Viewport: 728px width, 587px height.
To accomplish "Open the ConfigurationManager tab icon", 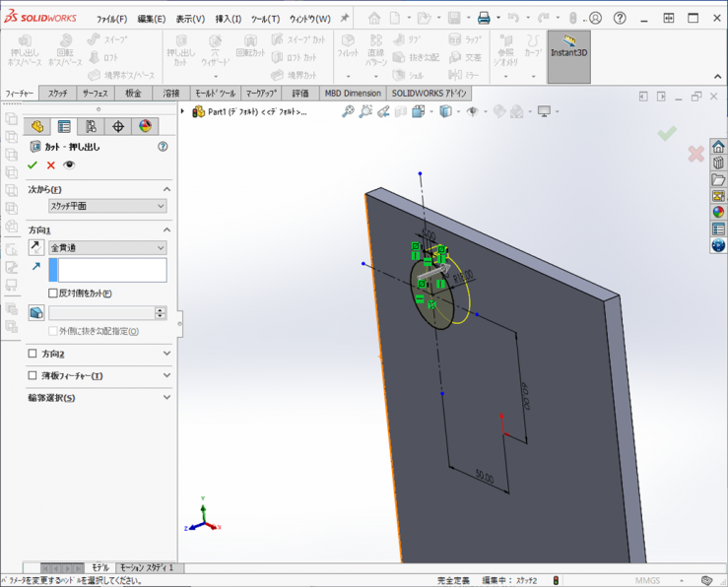I will click(x=91, y=126).
